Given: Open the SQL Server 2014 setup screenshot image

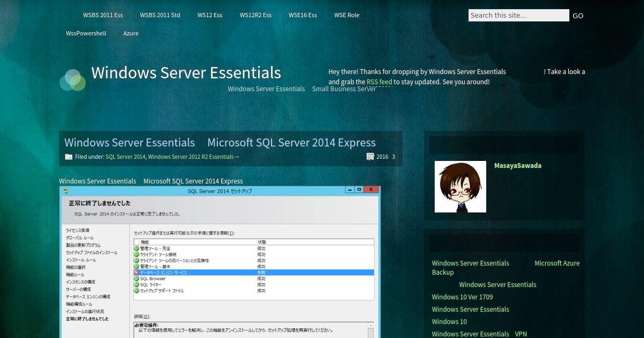Looking at the screenshot, I should 220,262.
